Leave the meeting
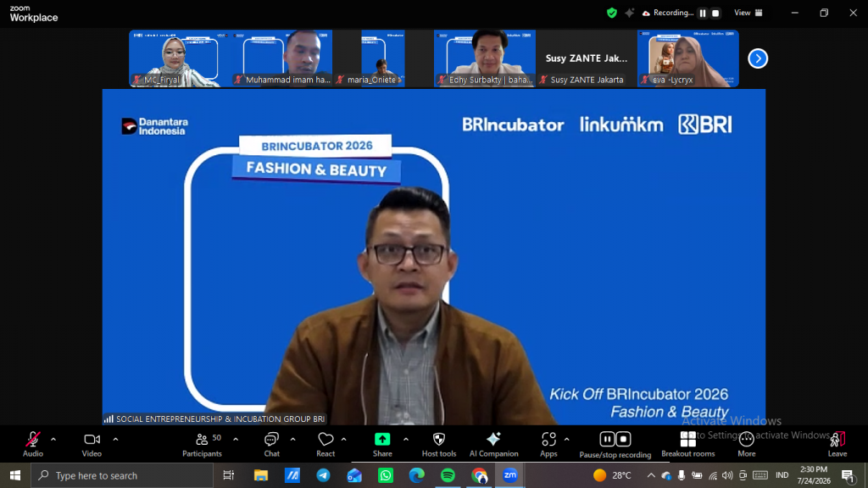 [x=837, y=444]
